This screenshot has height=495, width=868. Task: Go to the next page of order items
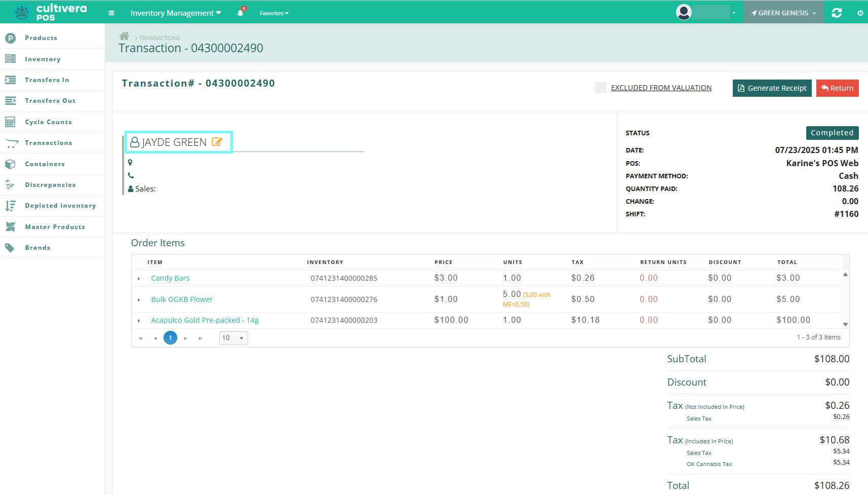point(185,338)
